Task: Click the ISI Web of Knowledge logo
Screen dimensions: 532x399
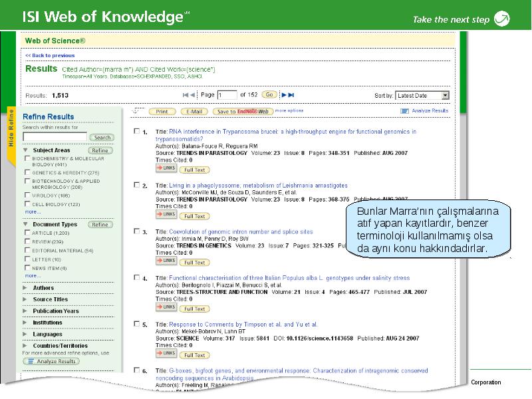Action: pyautogui.click(x=106, y=16)
